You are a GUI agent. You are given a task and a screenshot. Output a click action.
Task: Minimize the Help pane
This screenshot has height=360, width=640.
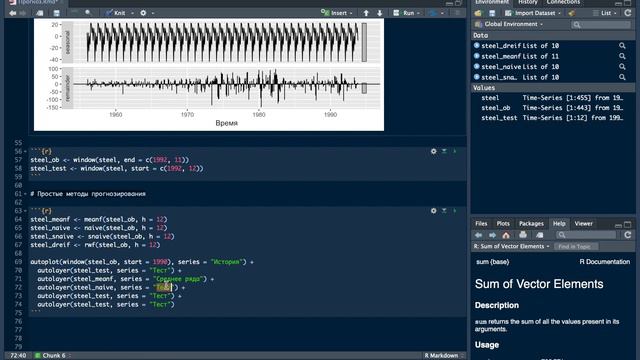coord(618,225)
